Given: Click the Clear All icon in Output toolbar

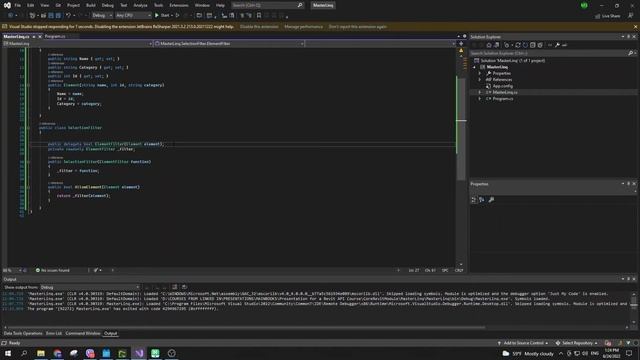Looking at the screenshot, I should click(x=175, y=287).
